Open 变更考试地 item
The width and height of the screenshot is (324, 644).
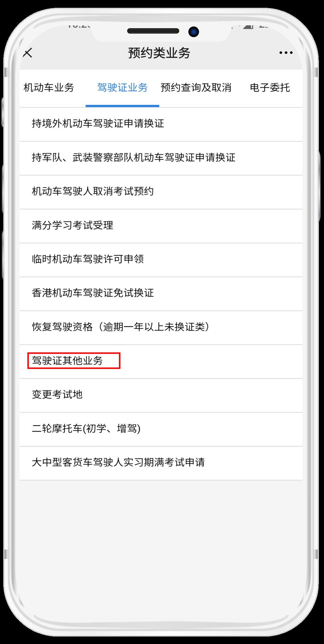[x=161, y=395]
